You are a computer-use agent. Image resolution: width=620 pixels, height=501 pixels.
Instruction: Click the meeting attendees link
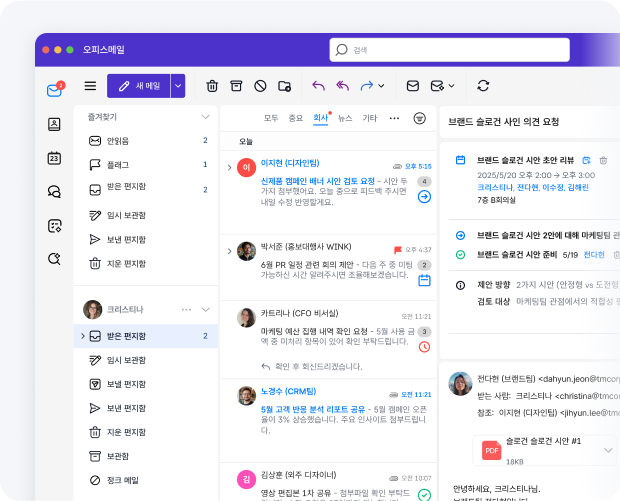533,187
